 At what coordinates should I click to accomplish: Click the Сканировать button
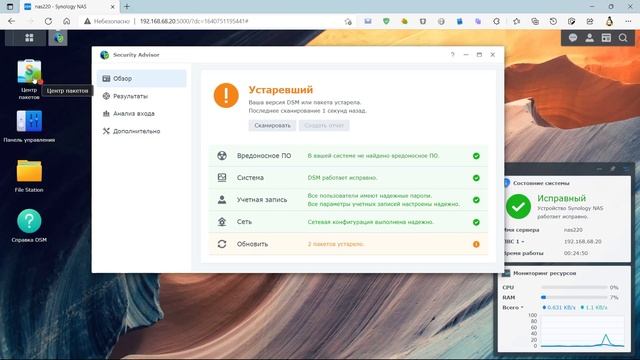point(272,126)
